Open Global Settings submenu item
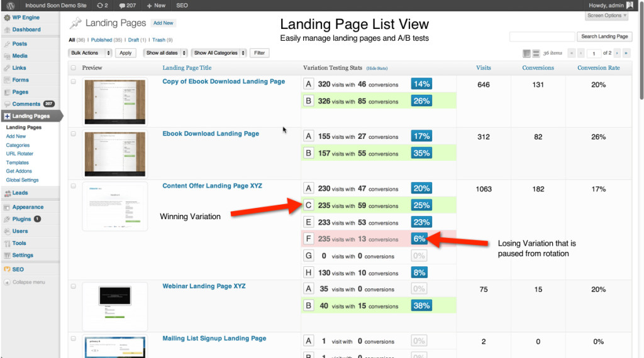Viewport: 644px width, 358px height. pyautogui.click(x=22, y=180)
